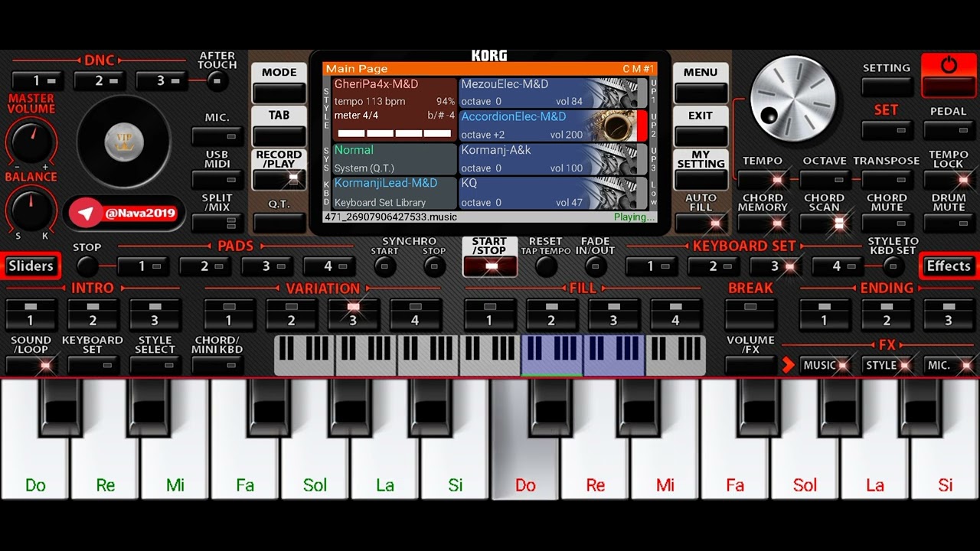The width and height of the screenshot is (980, 551).
Task: Enable Drum Mute
Action: pos(949,223)
